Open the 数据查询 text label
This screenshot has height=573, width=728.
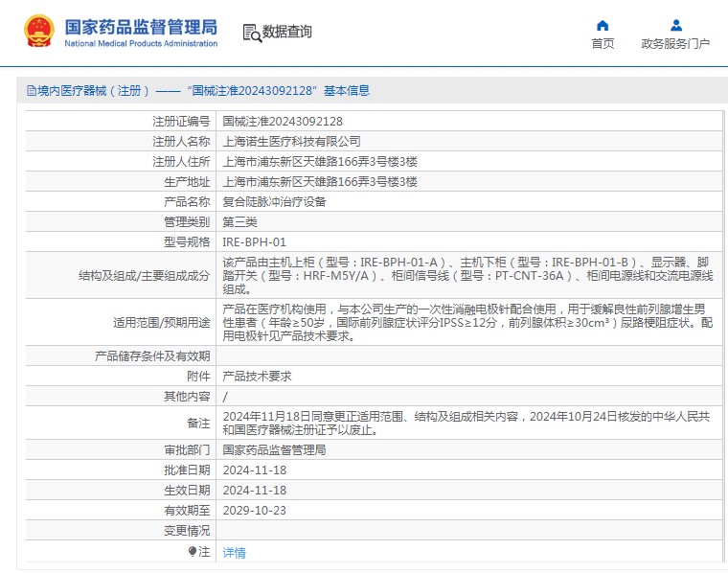click(287, 32)
